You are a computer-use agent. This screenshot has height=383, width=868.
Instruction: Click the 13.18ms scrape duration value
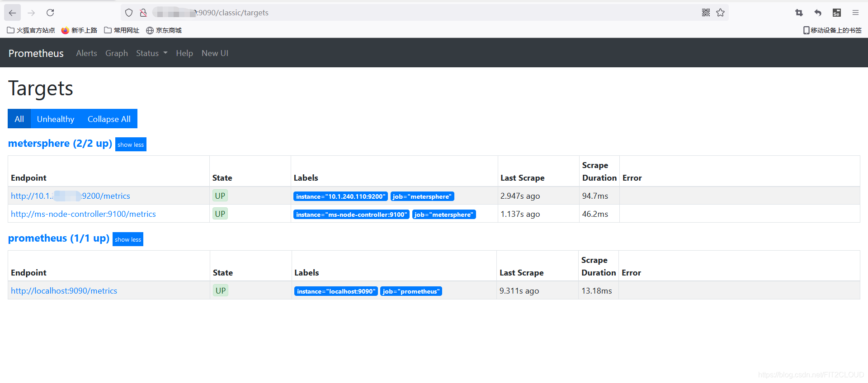click(x=597, y=291)
